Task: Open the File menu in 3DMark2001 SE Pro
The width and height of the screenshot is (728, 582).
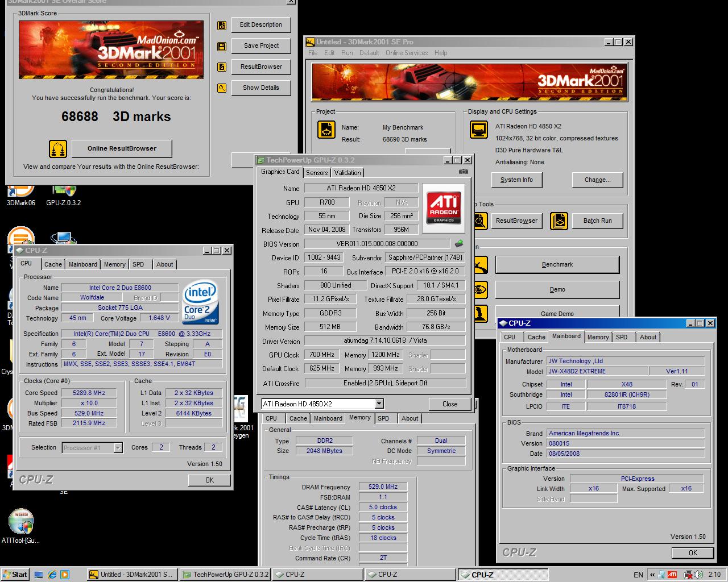Action: [313, 53]
